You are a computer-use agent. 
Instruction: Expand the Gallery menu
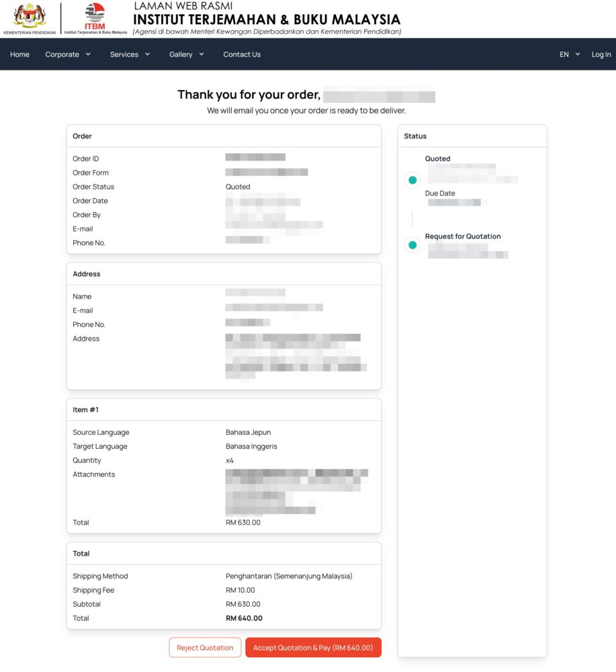pos(181,54)
